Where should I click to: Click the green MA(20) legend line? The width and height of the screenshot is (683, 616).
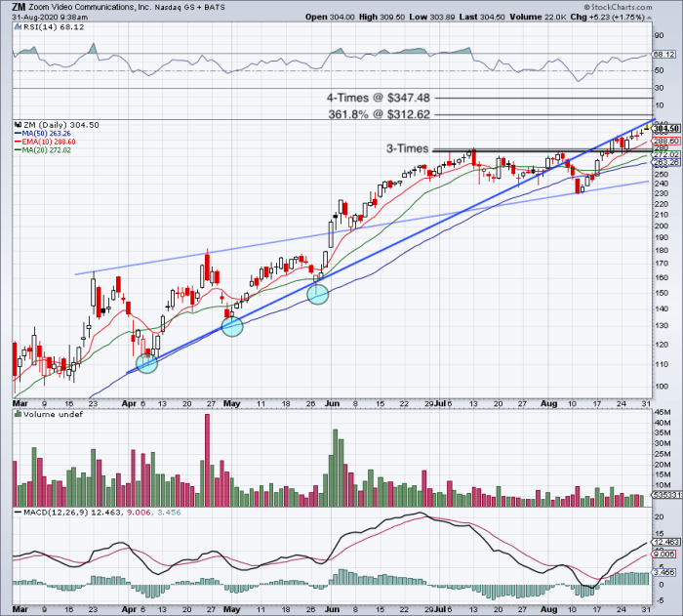[x=18, y=150]
